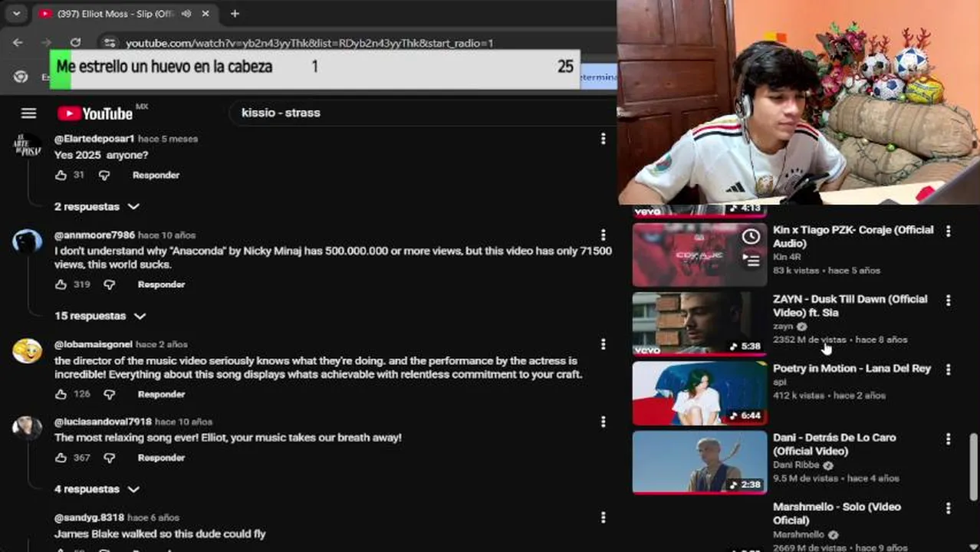Click the @lobamaisgonel emoji avatar
Screen dimensions: 980x552
point(28,351)
